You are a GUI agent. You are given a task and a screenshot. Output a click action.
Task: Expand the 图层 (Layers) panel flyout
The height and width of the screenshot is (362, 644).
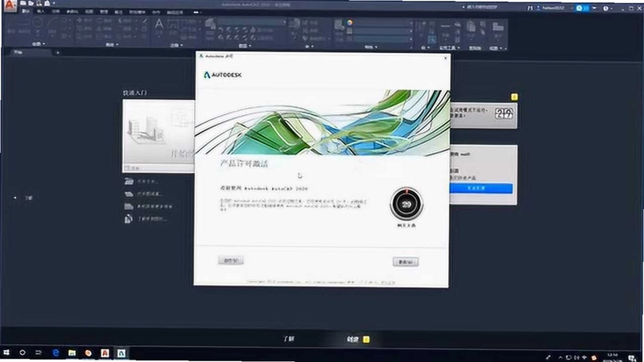pos(245,46)
